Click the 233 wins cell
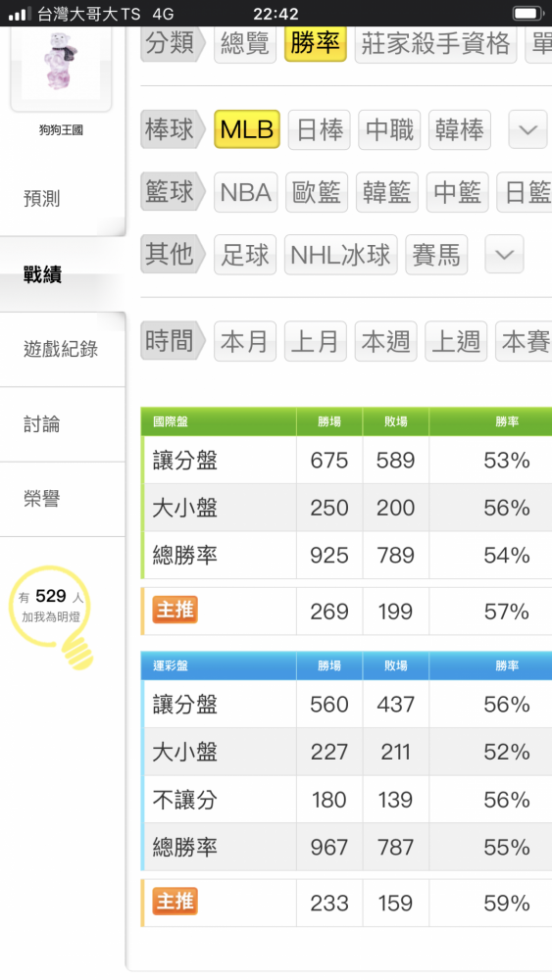Image resolution: width=552 pixels, height=980 pixels. click(x=329, y=904)
